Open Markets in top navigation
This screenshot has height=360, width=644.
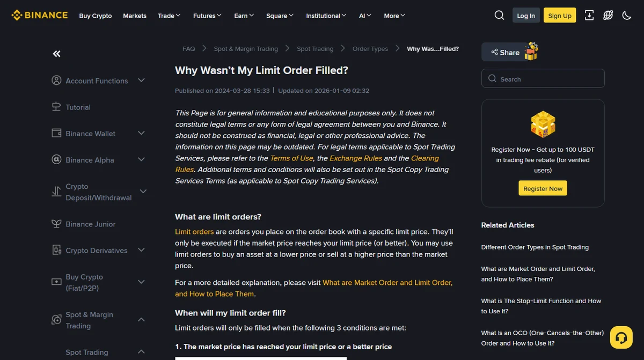point(135,16)
